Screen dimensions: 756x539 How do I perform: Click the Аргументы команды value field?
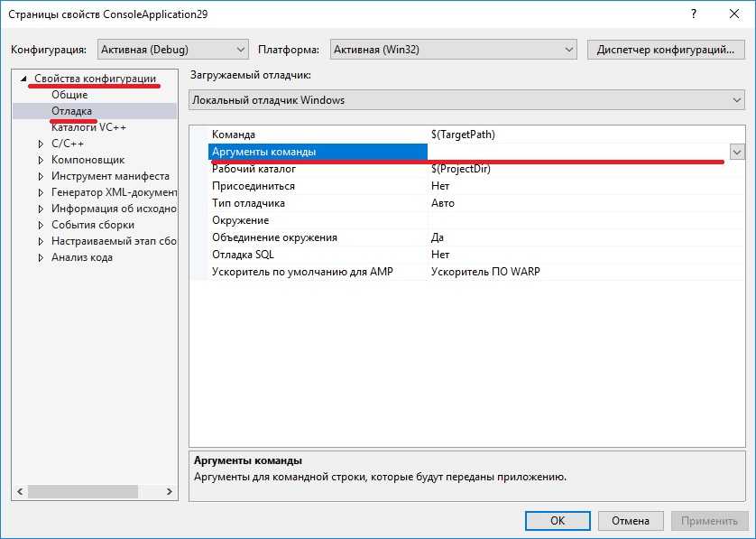pos(577,152)
